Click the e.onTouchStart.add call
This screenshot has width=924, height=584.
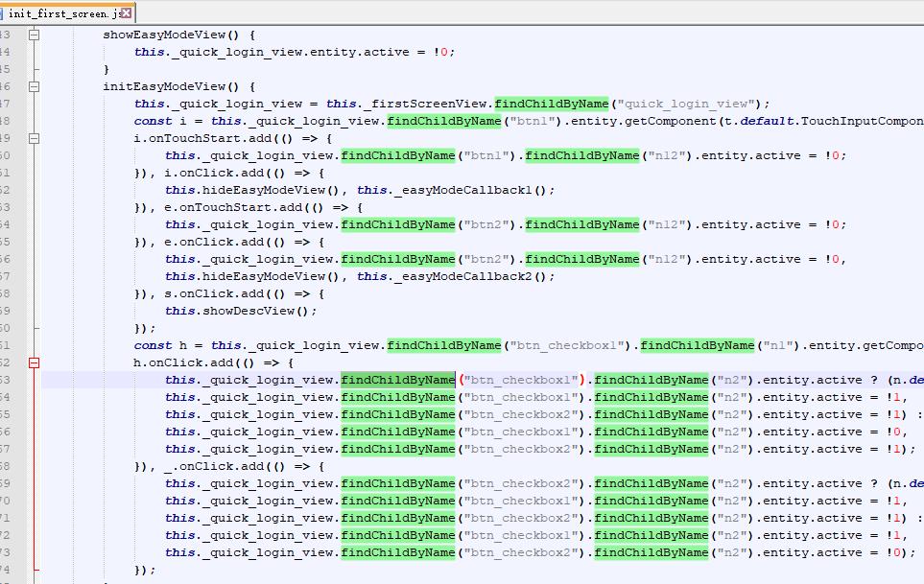click(233, 207)
